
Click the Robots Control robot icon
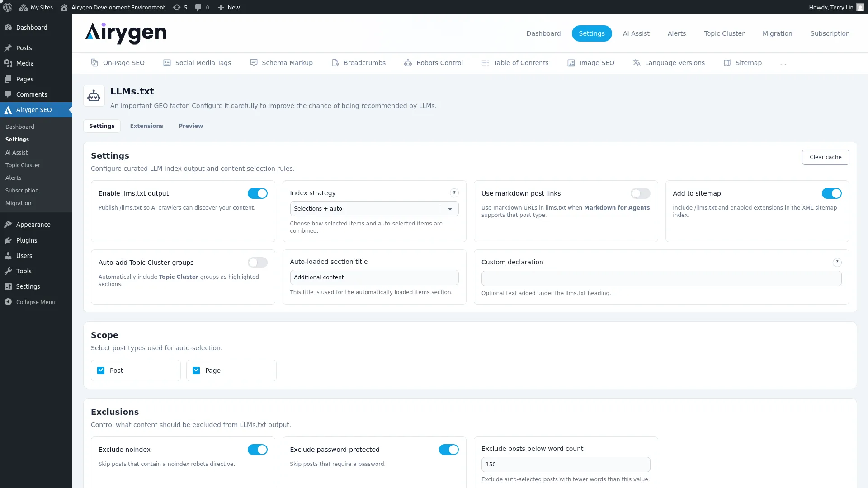coord(408,63)
